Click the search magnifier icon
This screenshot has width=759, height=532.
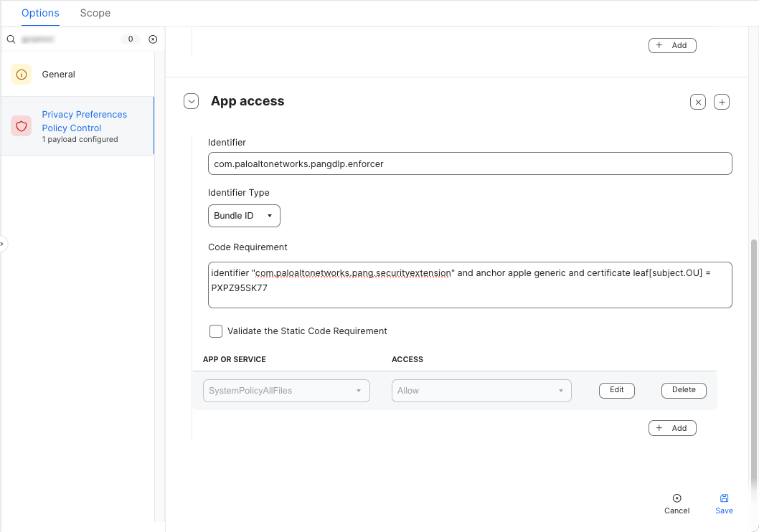pyautogui.click(x=11, y=39)
